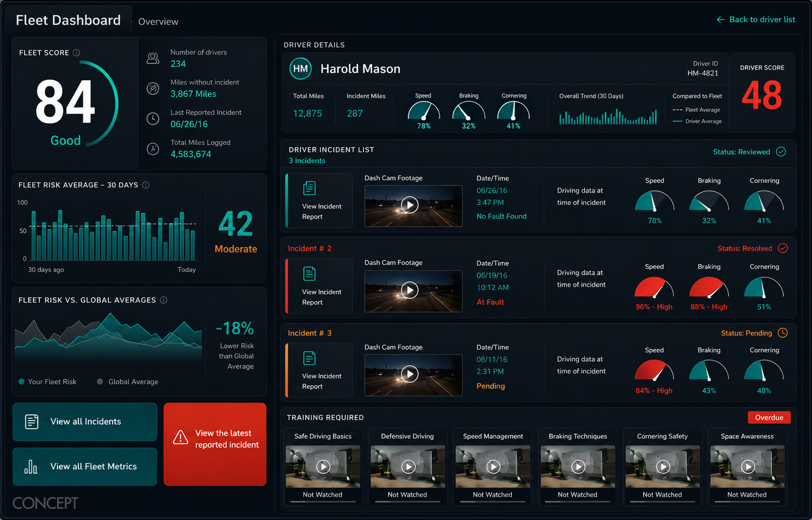Screen dimensions: 812x520
Task: Click the Overall Trend 30 Days chart
Action: tap(608, 117)
